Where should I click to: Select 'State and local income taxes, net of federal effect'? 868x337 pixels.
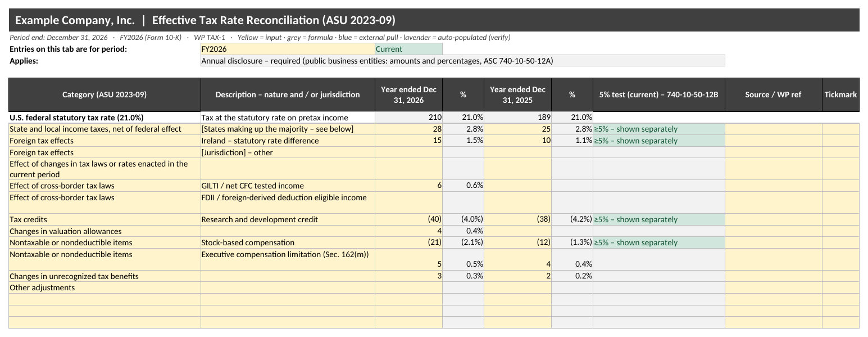pos(104,129)
